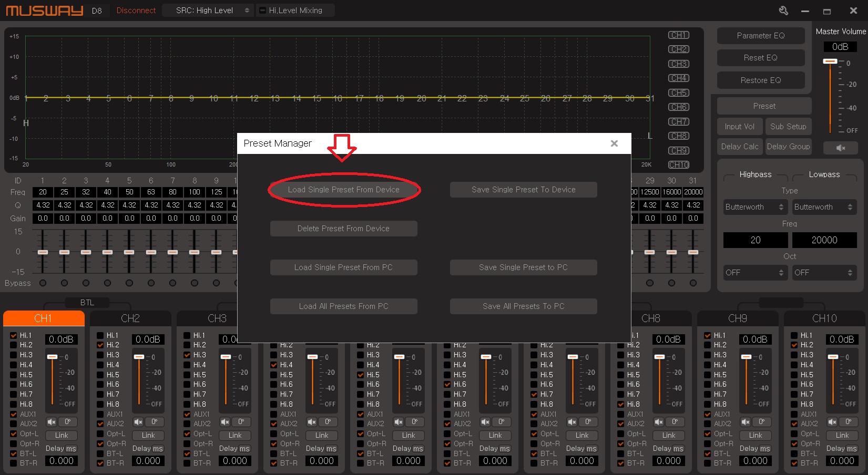Switch CH1 delay unit with ms button
Screen dimensions: 868x475
click(x=71, y=449)
